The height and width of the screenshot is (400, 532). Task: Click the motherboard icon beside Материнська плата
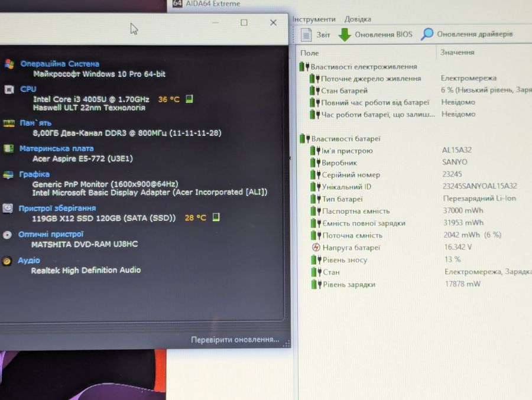[8, 149]
